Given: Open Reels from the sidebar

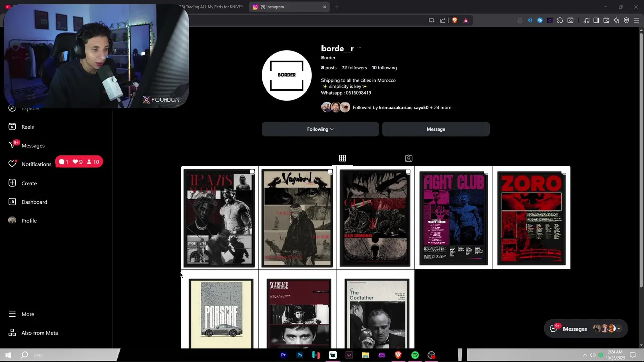Looking at the screenshot, I should coord(21,127).
